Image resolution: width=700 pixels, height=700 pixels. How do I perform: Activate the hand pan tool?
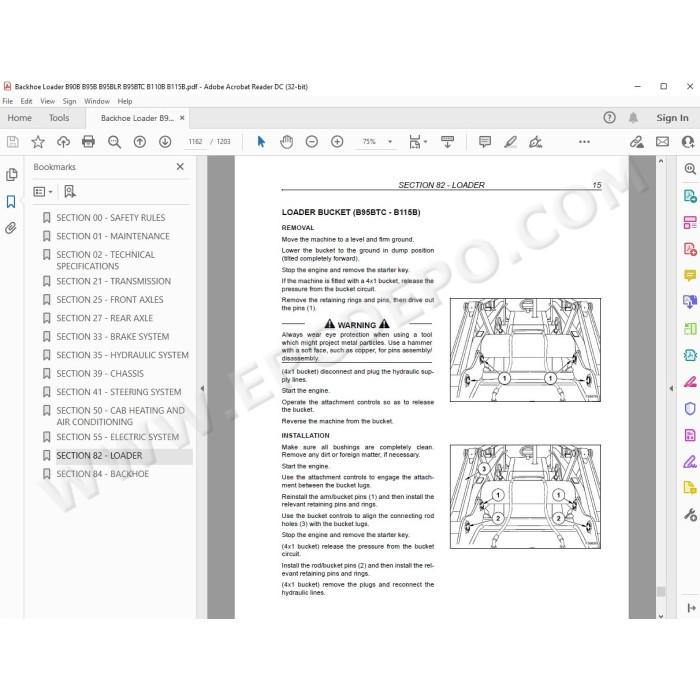tap(287, 142)
